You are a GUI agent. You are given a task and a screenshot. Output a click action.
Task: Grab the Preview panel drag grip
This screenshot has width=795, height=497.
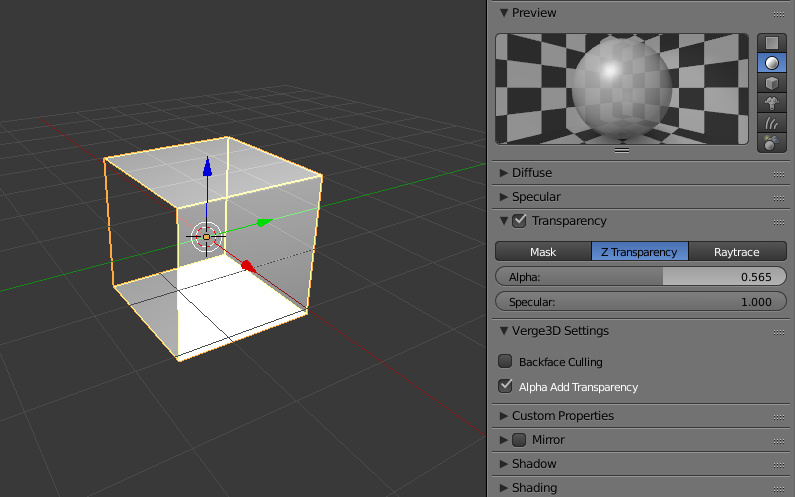779,14
